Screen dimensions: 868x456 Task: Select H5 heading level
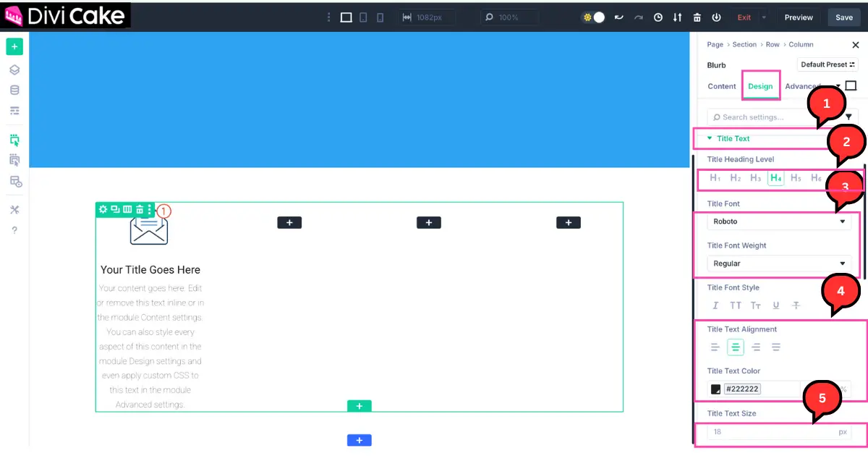click(796, 178)
